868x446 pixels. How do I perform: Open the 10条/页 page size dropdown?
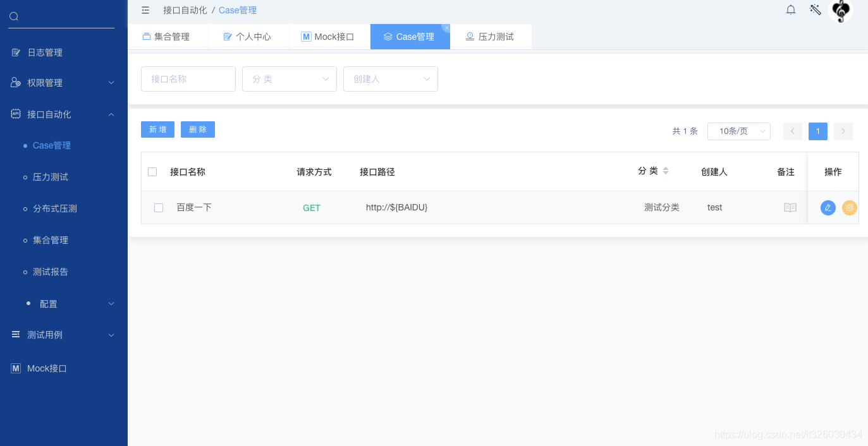tap(738, 131)
